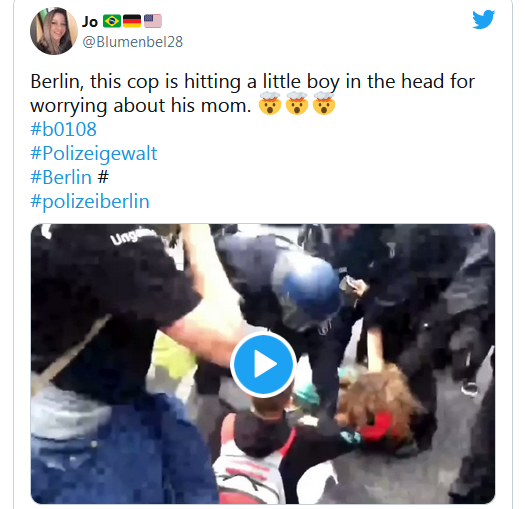This screenshot has height=509, width=525.
Task: Click the US flag emoji
Action: [153, 21]
